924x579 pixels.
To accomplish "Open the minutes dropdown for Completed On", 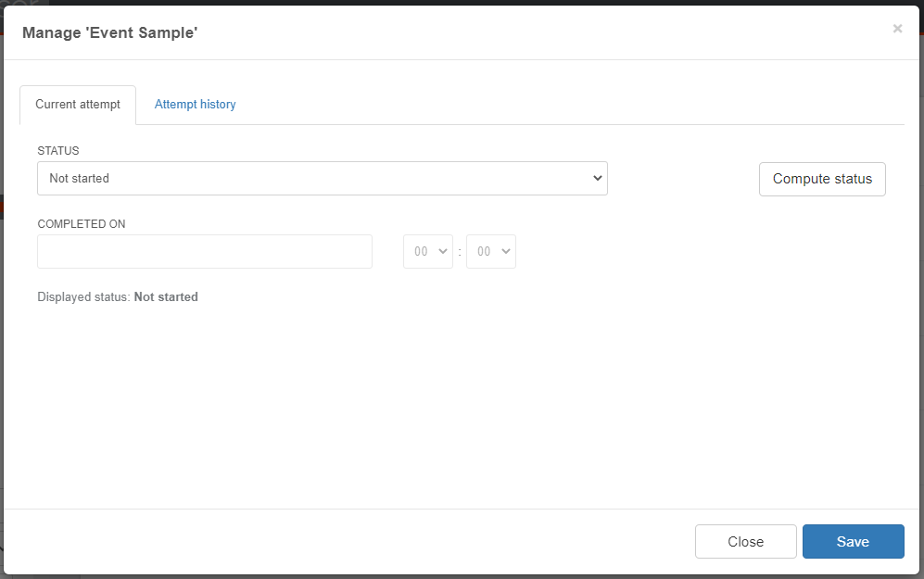I will (491, 251).
